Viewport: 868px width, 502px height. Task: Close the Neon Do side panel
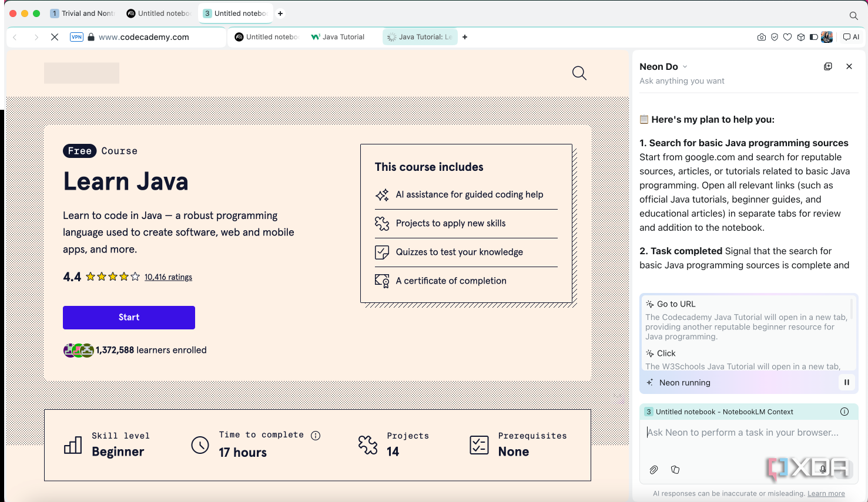pos(849,66)
